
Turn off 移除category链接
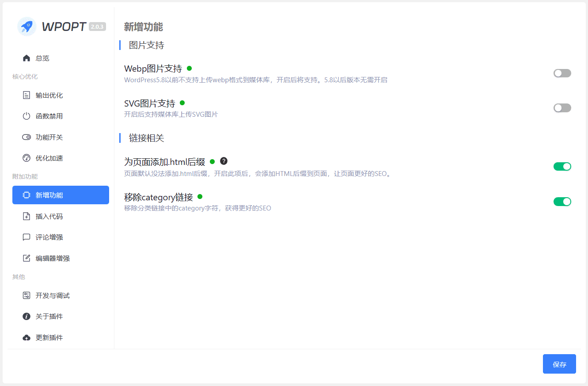coord(562,201)
